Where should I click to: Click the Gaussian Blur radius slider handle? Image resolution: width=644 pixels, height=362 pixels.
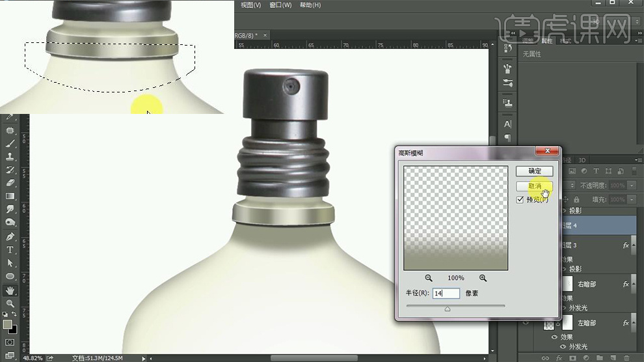(x=448, y=309)
